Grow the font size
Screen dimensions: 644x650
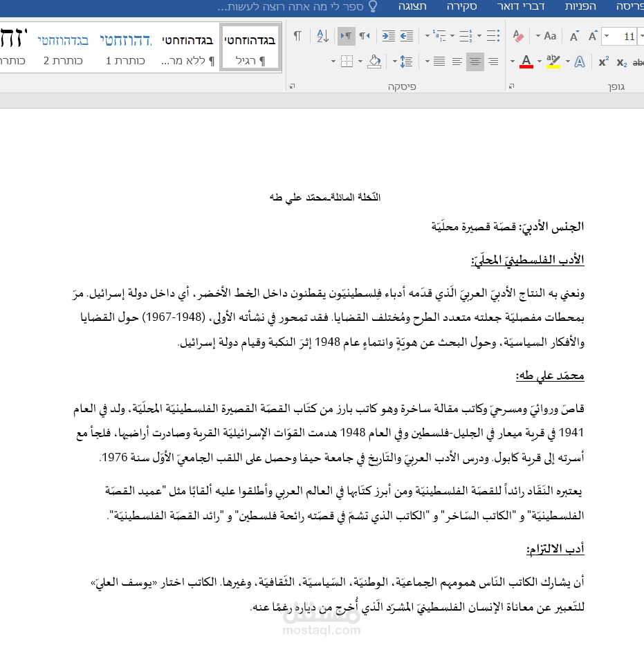pyautogui.click(x=593, y=37)
